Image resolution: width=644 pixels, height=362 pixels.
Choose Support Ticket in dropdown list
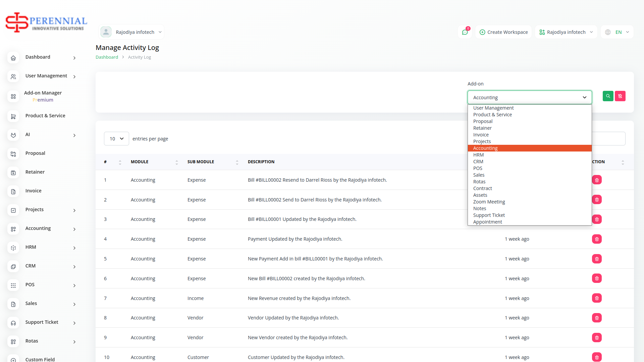[x=489, y=215]
